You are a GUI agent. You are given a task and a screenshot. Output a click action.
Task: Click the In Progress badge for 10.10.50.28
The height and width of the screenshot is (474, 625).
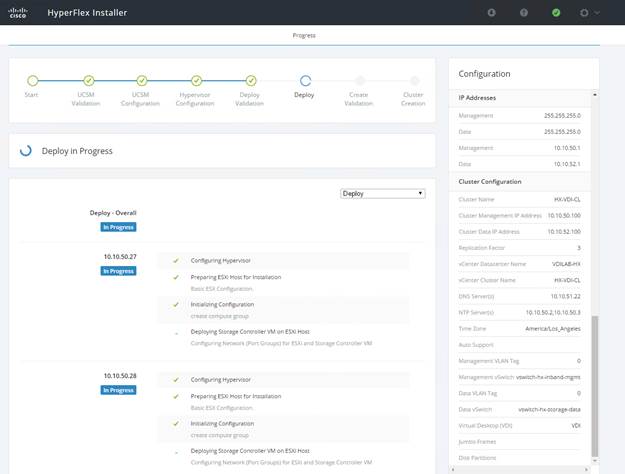click(118, 390)
